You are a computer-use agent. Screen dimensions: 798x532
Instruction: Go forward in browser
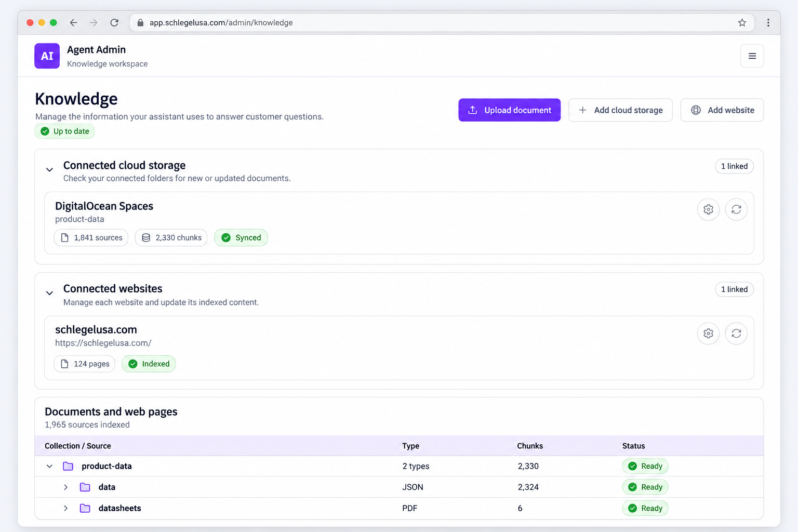pos(94,22)
